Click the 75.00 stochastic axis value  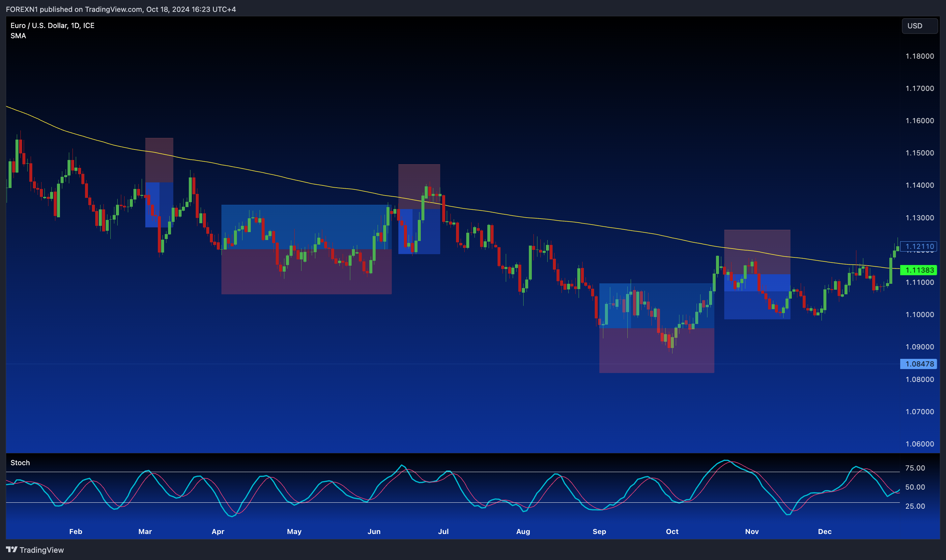(915, 468)
